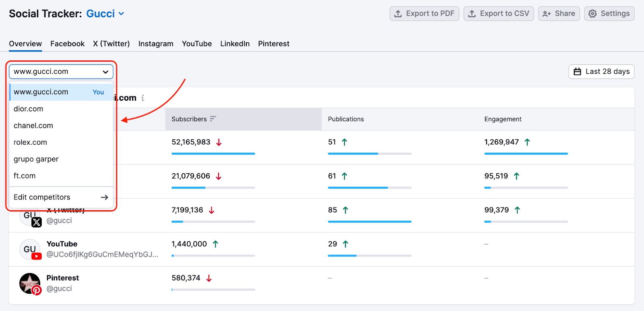This screenshot has width=644, height=311.
Task: Select the YouTube tab
Action: coord(197,44)
